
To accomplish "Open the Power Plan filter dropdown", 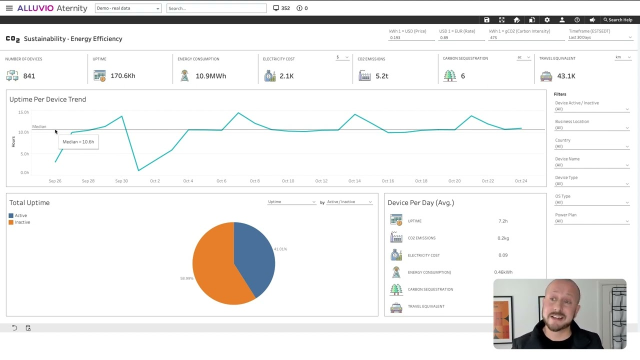I will pos(592,221).
